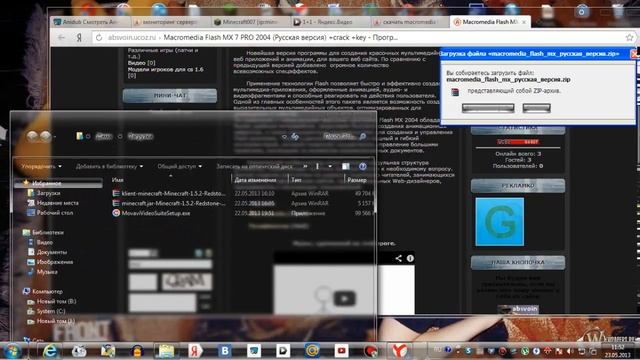Image resolution: width=640 pixels, height=360 pixels.
Task: Open the 'Музыка' library
Action: click(47, 272)
